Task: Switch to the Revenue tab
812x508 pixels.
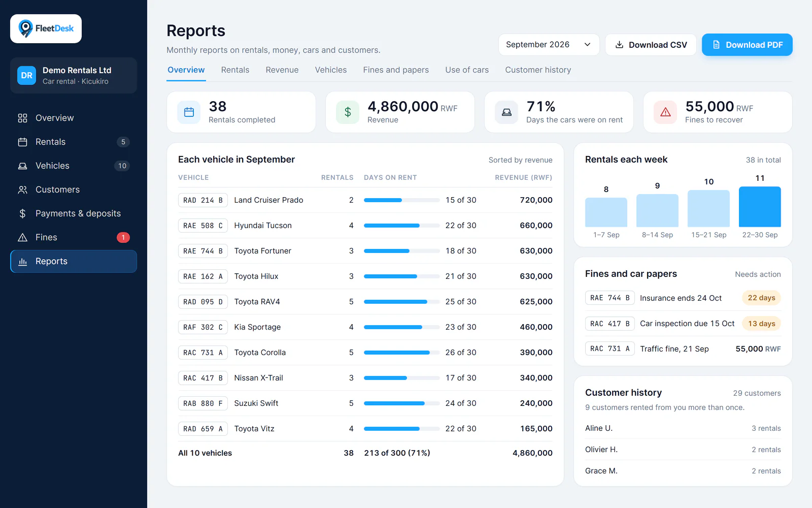Action: click(282, 70)
